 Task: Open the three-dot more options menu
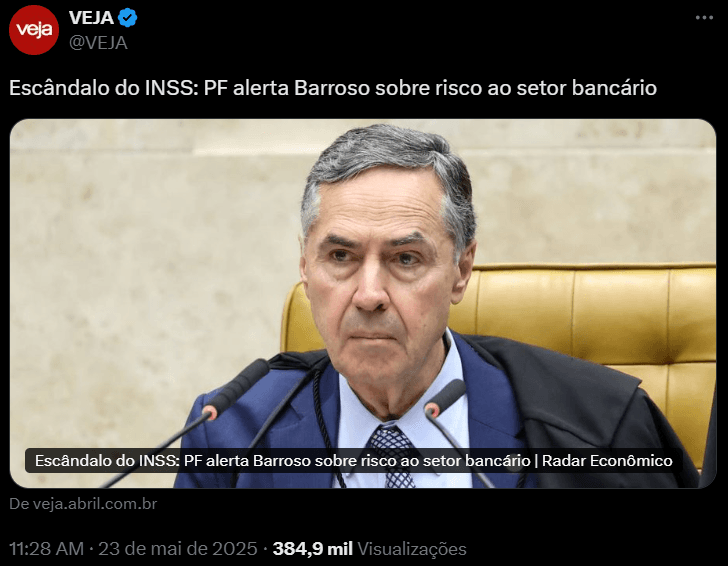click(704, 18)
